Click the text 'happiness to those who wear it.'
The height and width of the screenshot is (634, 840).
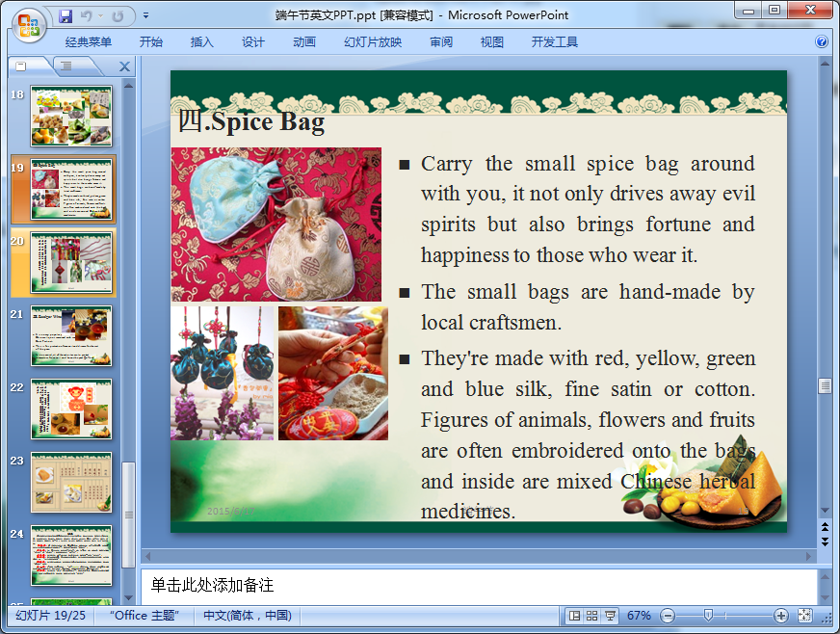point(559,255)
